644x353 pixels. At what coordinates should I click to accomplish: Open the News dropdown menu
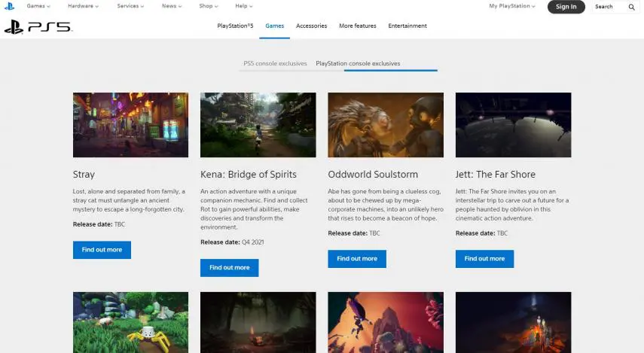[x=171, y=6]
